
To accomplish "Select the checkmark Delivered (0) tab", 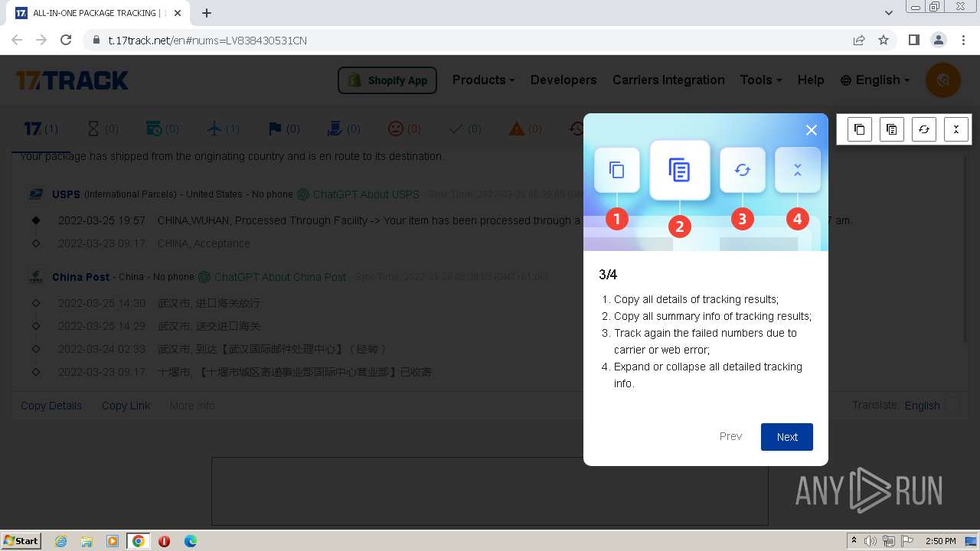I will click(465, 129).
